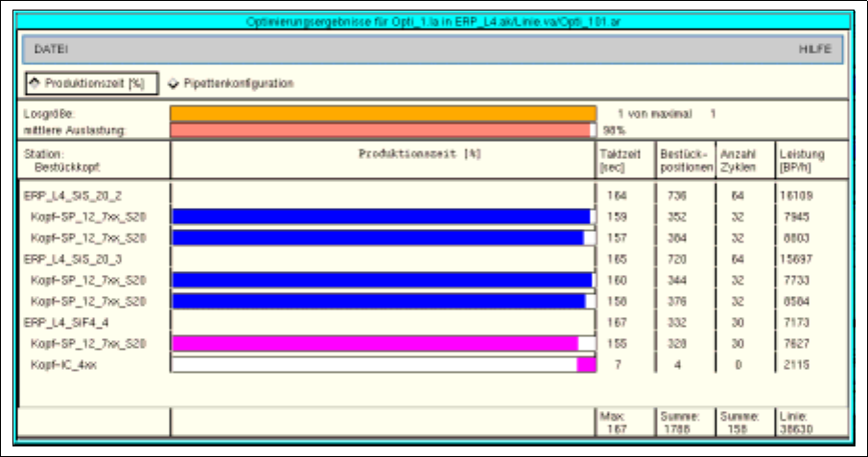Image resolution: width=868 pixels, height=457 pixels.
Task: Click the salmon mittlere Auslastung bar
Action: 381,130
